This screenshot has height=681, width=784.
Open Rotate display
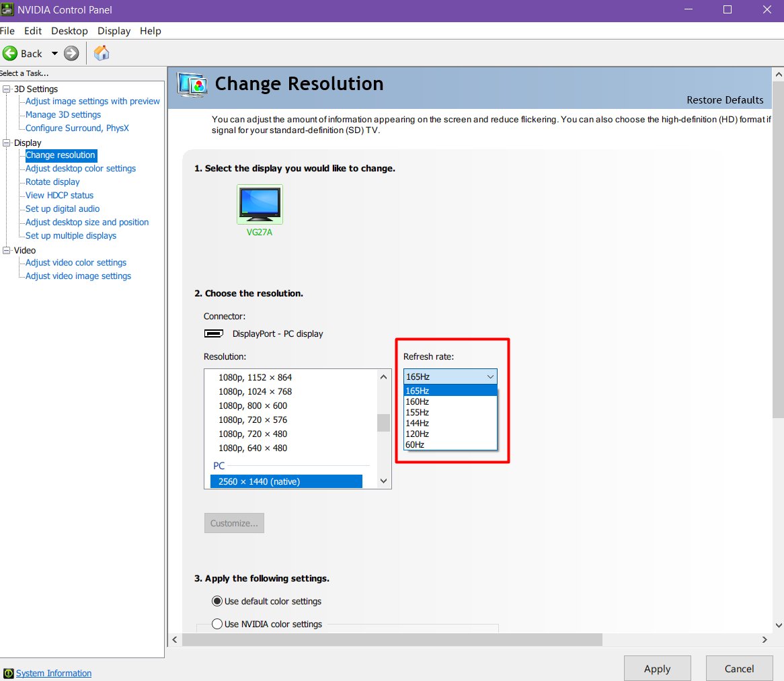click(x=52, y=182)
